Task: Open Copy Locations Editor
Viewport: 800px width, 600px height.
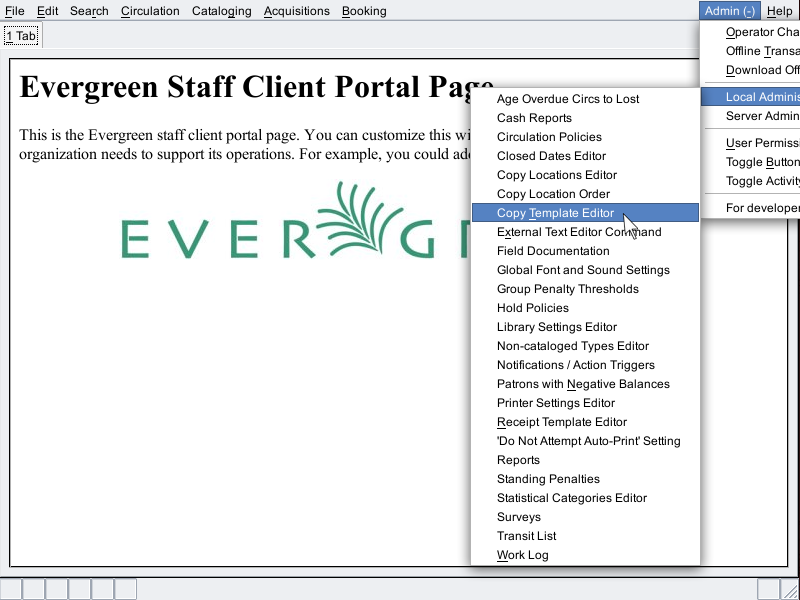Action: (x=585, y=175)
